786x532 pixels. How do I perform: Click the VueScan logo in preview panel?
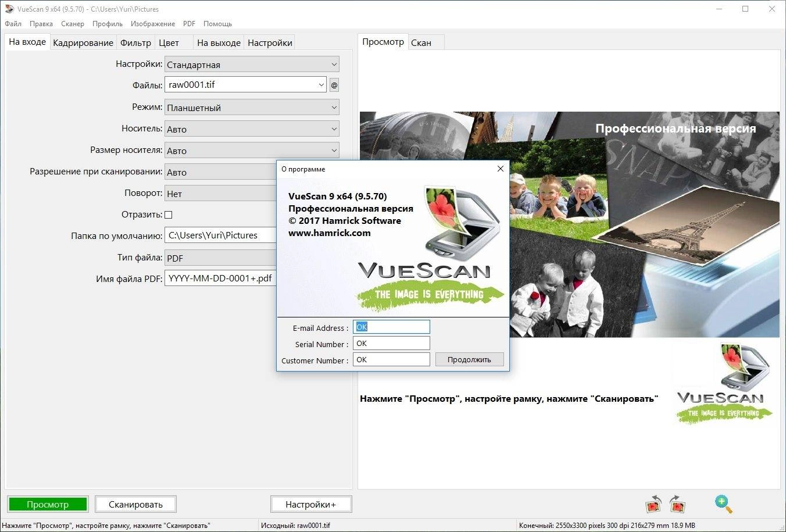(x=724, y=383)
